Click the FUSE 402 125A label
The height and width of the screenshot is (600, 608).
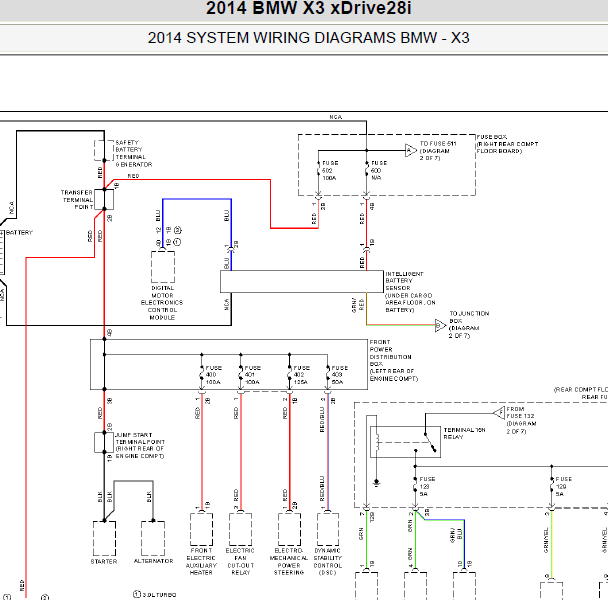pyautogui.click(x=301, y=375)
